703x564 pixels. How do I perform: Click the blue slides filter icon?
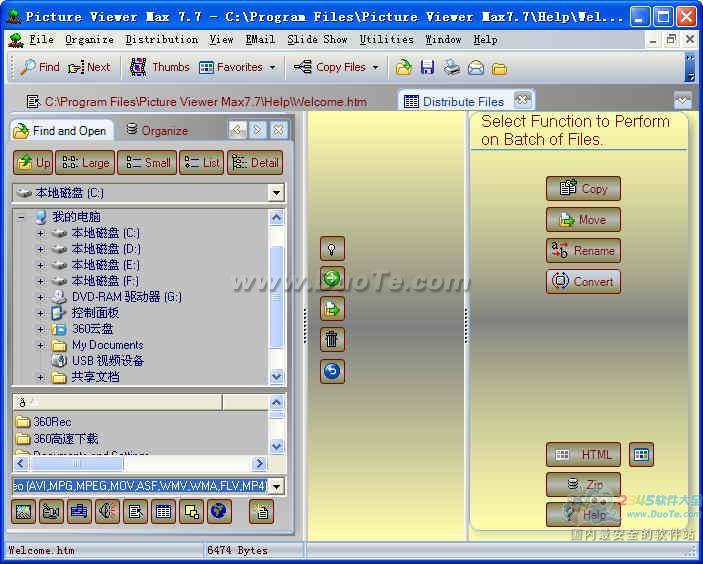pos(79,511)
